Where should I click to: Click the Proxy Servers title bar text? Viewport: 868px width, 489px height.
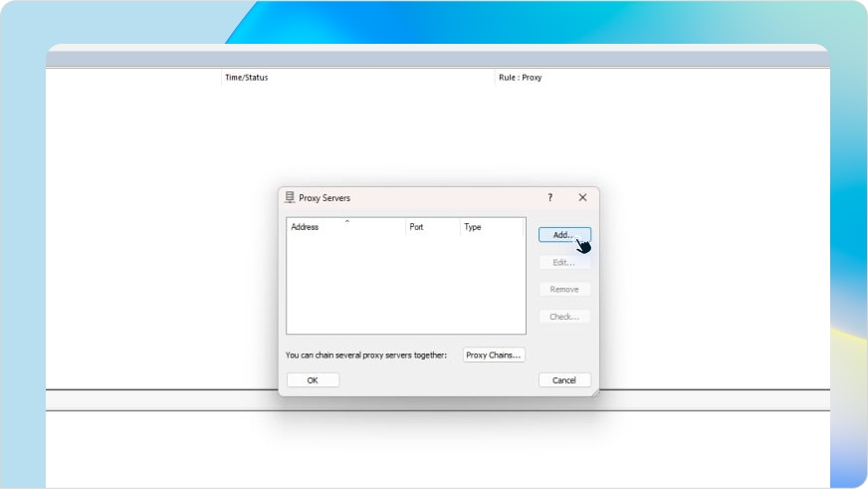click(325, 198)
